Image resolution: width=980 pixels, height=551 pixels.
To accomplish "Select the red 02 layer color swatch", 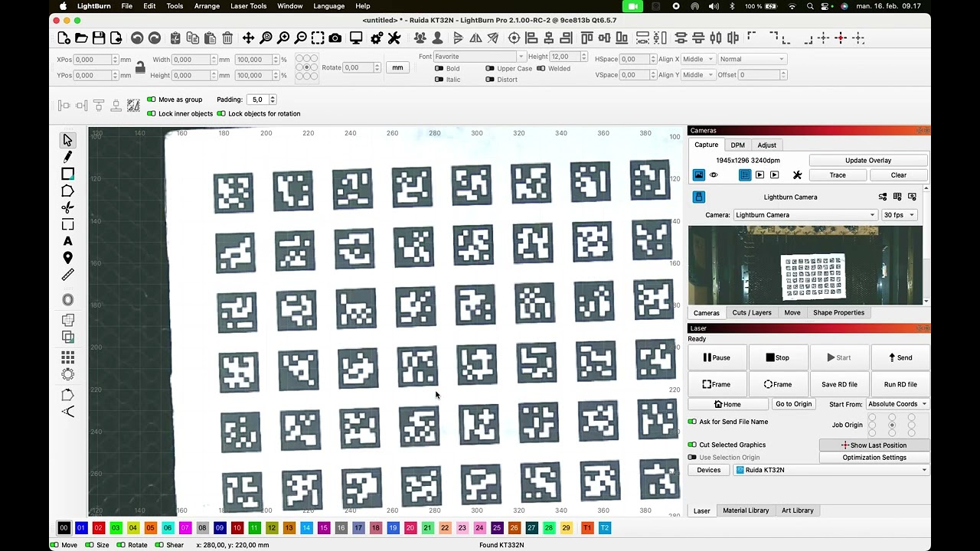I will (98, 528).
